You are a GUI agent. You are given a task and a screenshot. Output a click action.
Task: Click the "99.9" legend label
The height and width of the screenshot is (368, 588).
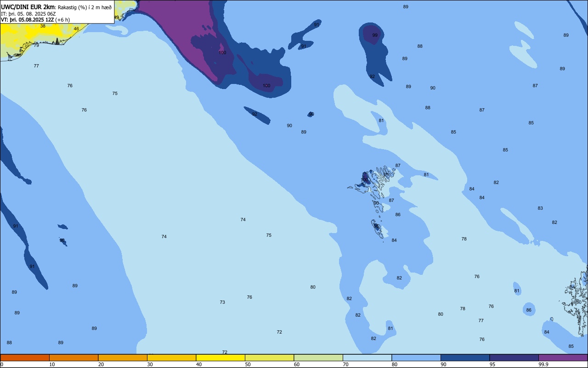coord(543,364)
